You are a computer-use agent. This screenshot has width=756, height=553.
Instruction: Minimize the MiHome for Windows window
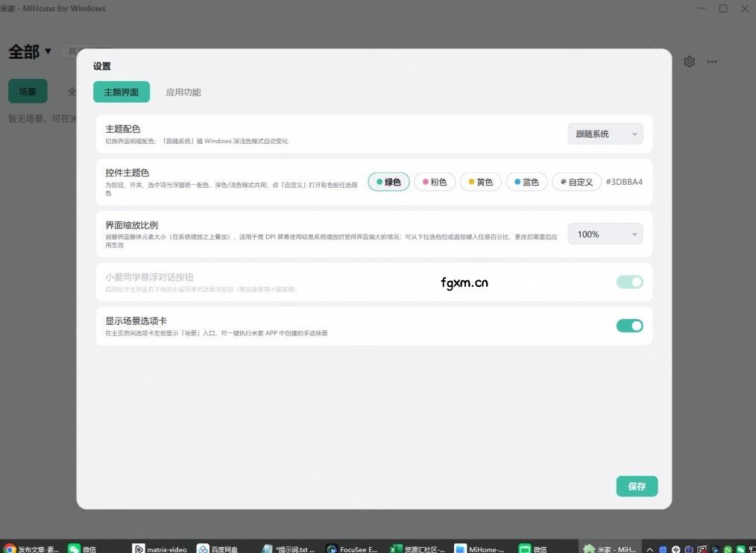tap(702, 8)
